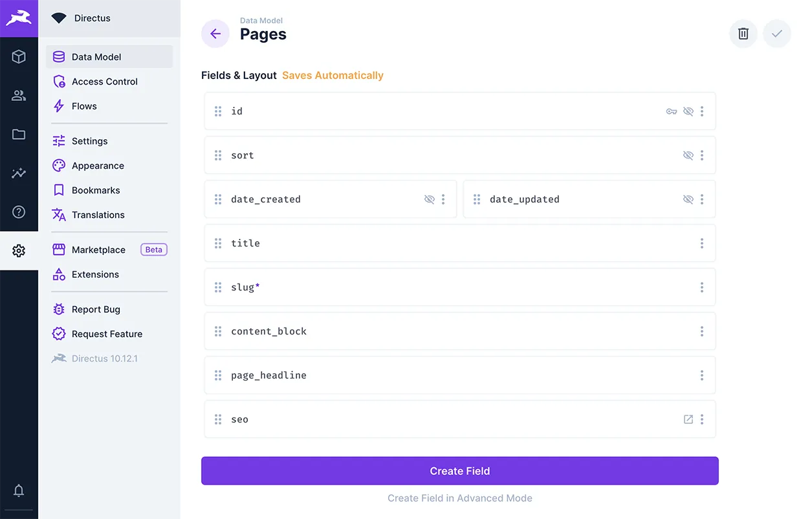This screenshot has height=519, width=812.
Task: Grab the drag handle of id field
Action: (x=218, y=111)
